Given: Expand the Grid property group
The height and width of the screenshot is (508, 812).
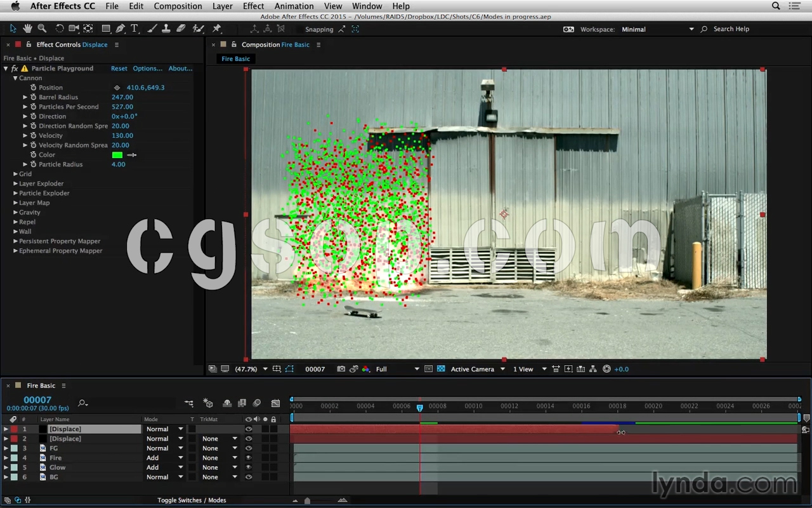Looking at the screenshot, I should click(x=15, y=174).
